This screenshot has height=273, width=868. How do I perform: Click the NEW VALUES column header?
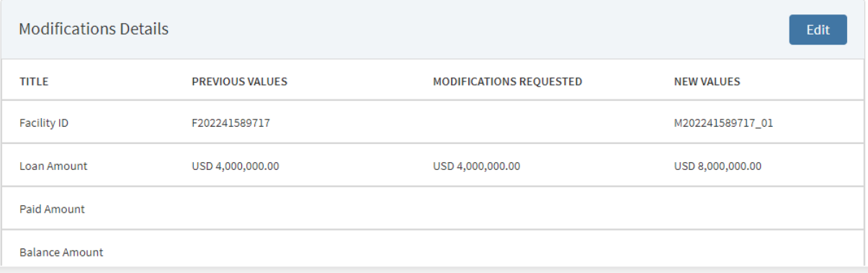click(x=706, y=81)
